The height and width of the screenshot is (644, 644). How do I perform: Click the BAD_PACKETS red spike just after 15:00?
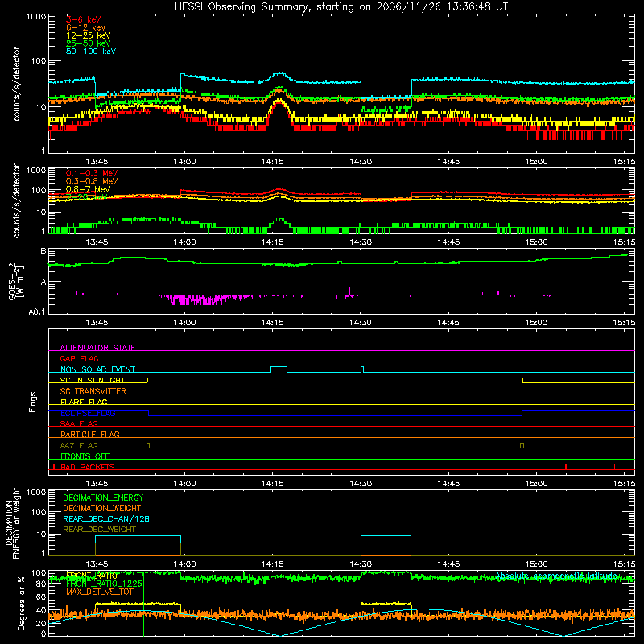pyautogui.click(x=566, y=467)
